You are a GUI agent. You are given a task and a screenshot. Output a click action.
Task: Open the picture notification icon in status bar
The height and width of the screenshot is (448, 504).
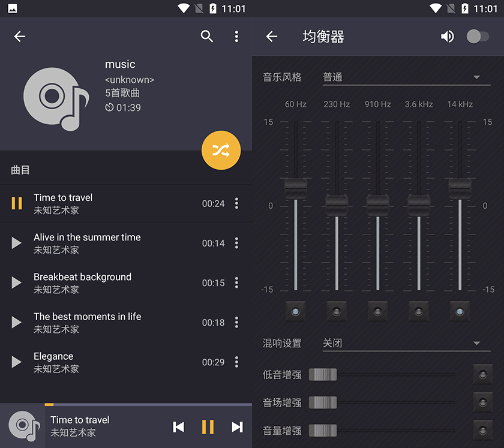click(13, 8)
